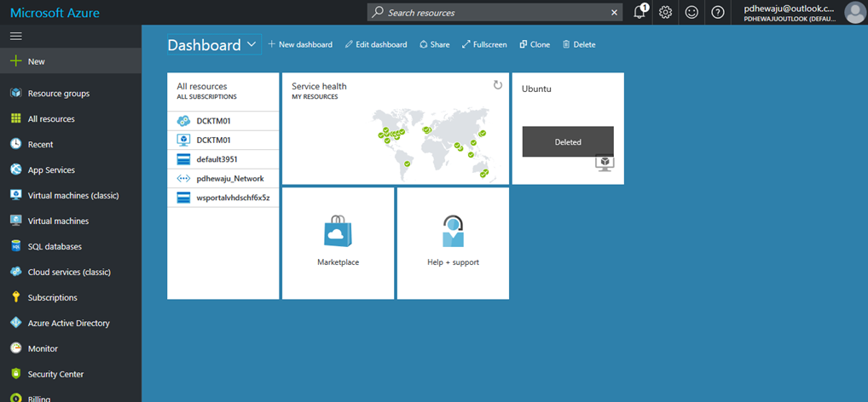Share the dashboard
This screenshot has width=868, height=402.
(435, 44)
